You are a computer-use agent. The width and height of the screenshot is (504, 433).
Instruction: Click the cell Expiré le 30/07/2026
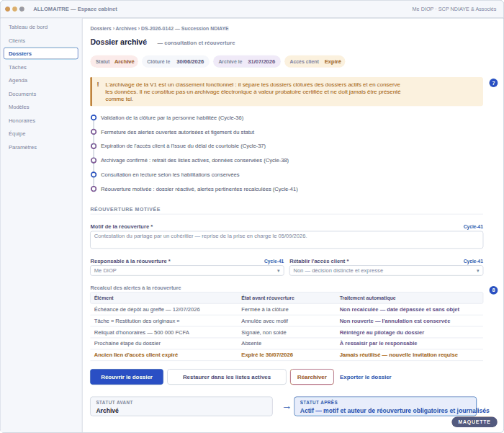[267, 355]
